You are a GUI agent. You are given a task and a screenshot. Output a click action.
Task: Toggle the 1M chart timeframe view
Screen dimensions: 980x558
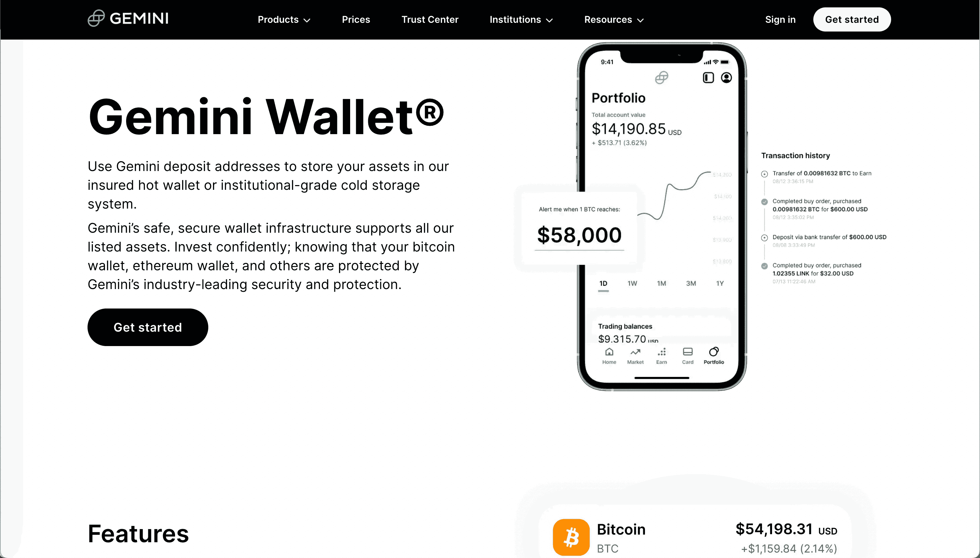tap(661, 283)
